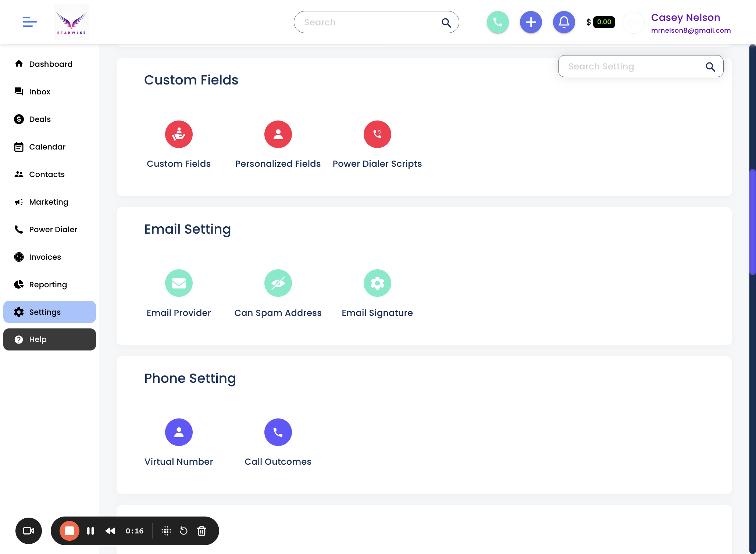756x554 pixels.
Task: Open the Casey Nelson profile name
Action: click(685, 17)
